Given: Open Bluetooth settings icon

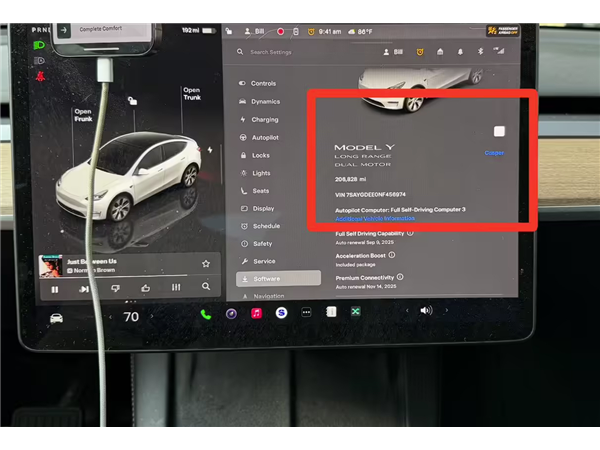Looking at the screenshot, I should pos(480,51).
